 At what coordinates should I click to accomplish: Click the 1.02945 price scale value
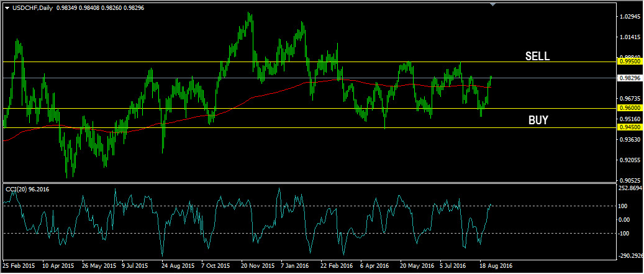(x=630, y=17)
